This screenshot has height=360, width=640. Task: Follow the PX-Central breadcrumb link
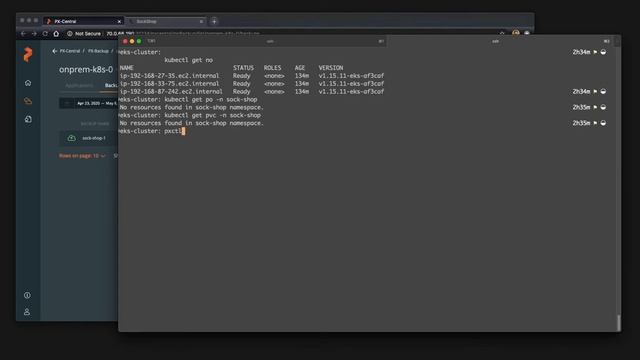point(70,51)
